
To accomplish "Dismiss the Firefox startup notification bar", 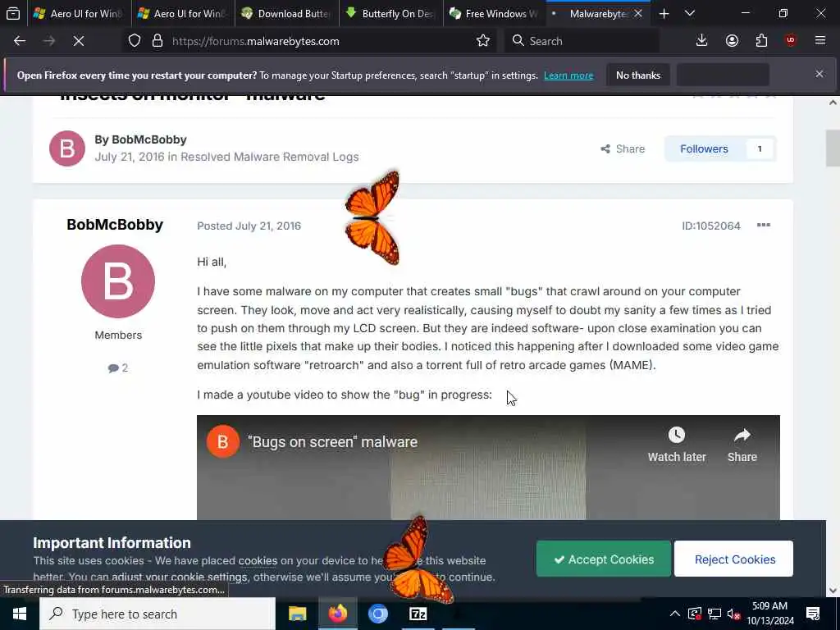I will (x=819, y=75).
